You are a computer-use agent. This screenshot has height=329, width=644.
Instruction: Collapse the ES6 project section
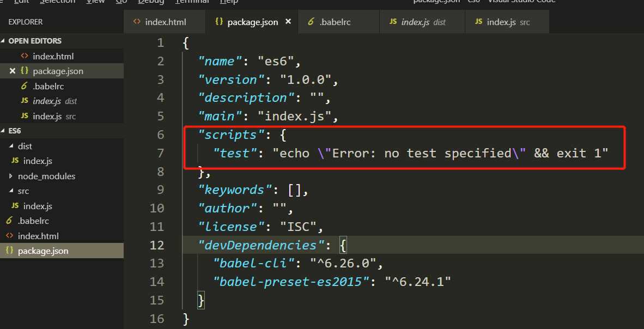pyautogui.click(x=4, y=131)
